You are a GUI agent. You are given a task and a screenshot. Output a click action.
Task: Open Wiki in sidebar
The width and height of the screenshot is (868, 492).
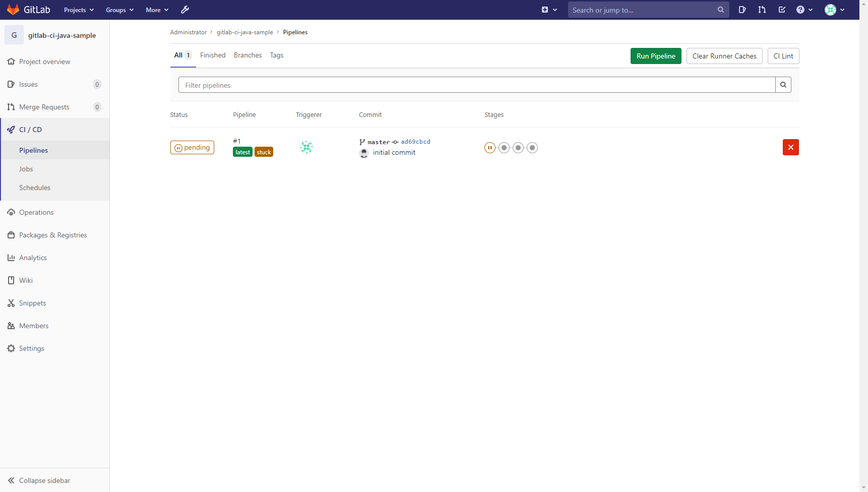[x=54, y=280]
